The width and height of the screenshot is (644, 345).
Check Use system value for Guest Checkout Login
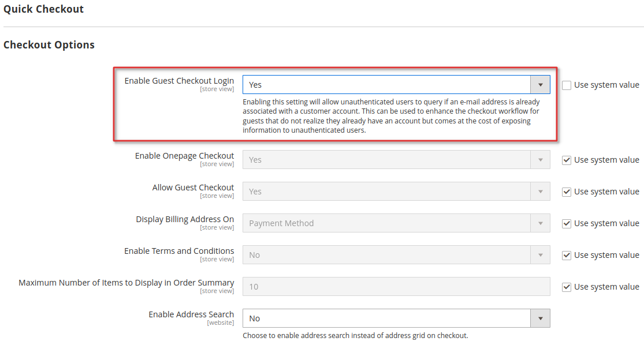567,85
